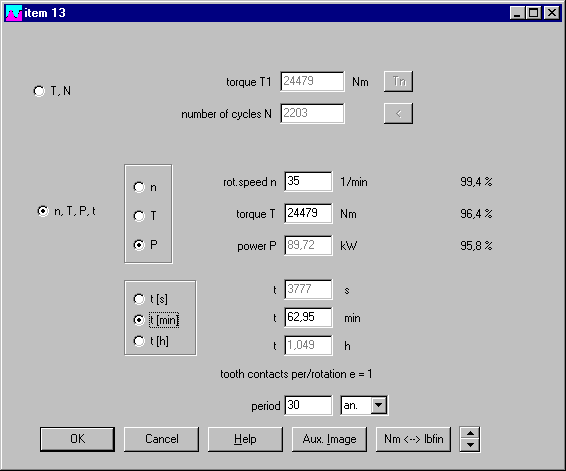Confirm the dialog with OK
Viewport: 566px width, 471px height.
point(77,439)
